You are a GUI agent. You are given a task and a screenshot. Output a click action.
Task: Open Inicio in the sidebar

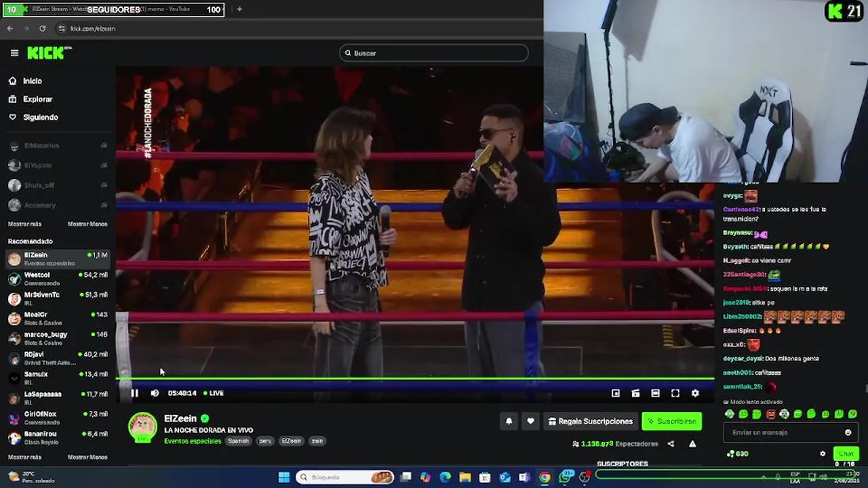click(25, 81)
